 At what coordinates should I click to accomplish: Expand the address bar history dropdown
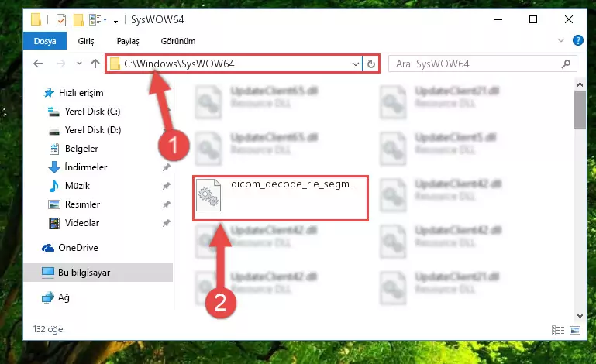pos(356,64)
